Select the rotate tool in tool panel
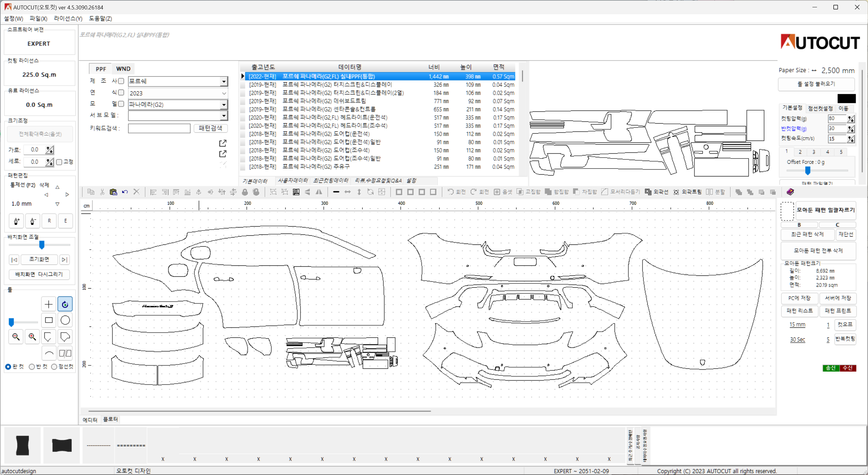The height and width of the screenshot is (475, 868). point(65,304)
